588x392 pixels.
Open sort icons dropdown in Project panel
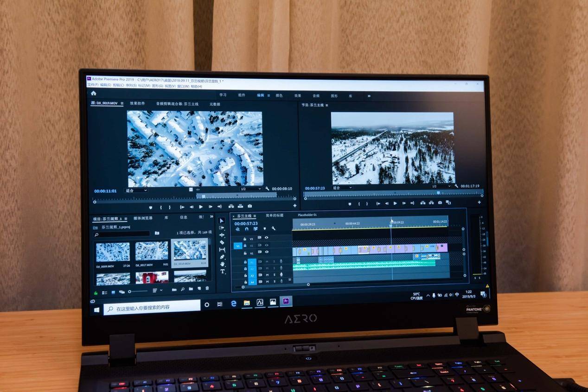pyautogui.click(x=158, y=291)
